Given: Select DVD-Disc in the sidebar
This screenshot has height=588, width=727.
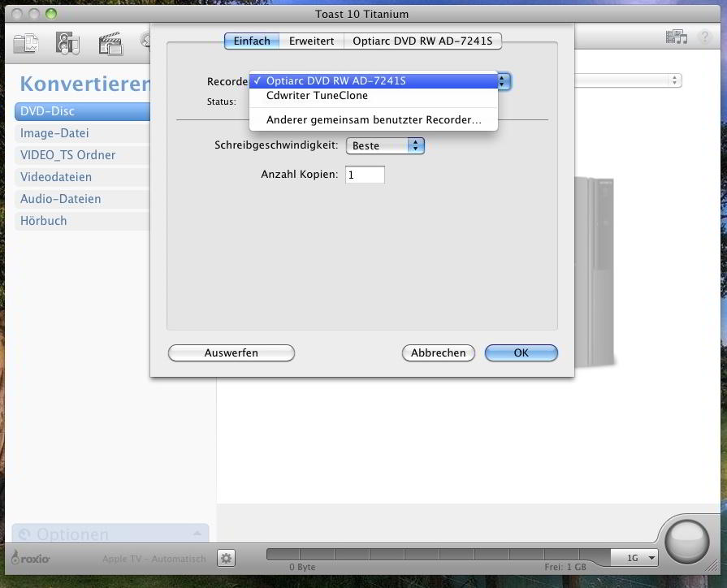Looking at the screenshot, I should pyautogui.click(x=83, y=111).
